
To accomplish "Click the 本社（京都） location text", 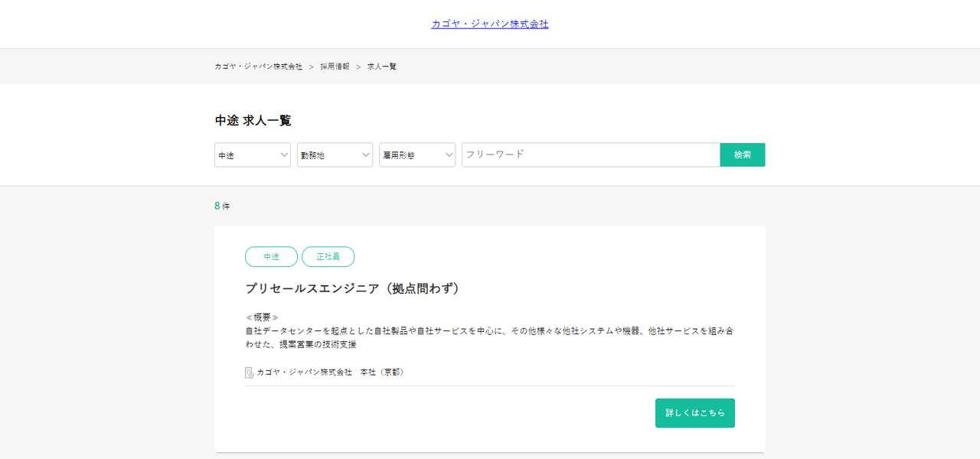I will (383, 373).
